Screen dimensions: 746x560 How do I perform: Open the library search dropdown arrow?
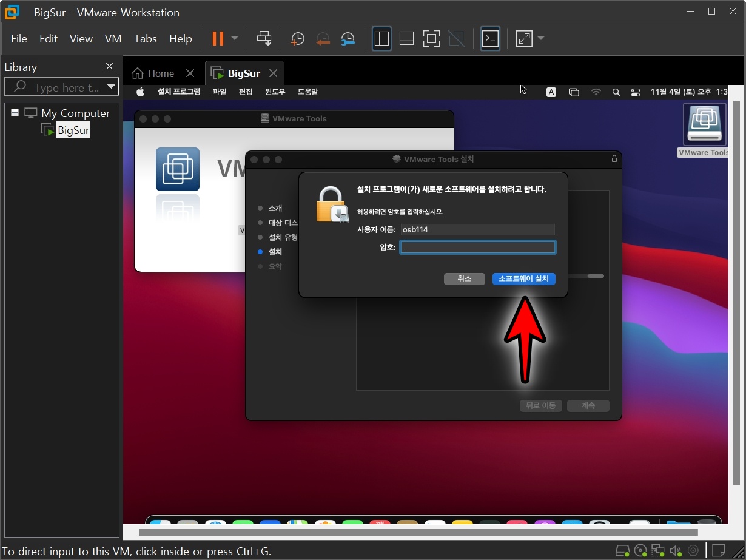[111, 87]
